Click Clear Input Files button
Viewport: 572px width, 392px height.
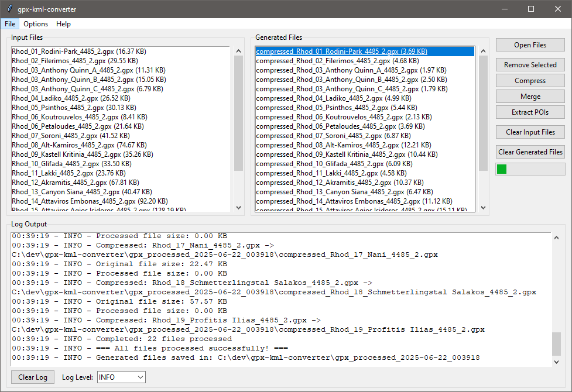530,132
